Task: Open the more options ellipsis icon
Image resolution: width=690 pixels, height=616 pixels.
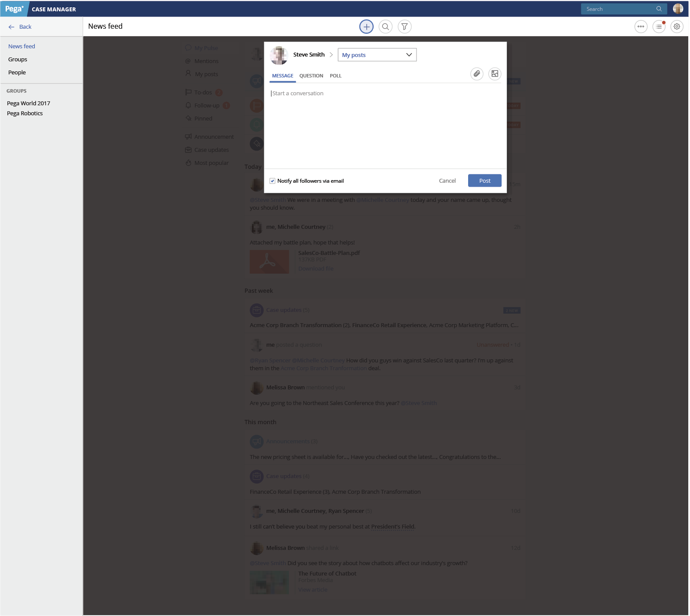Action: pyautogui.click(x=641, y=27)
